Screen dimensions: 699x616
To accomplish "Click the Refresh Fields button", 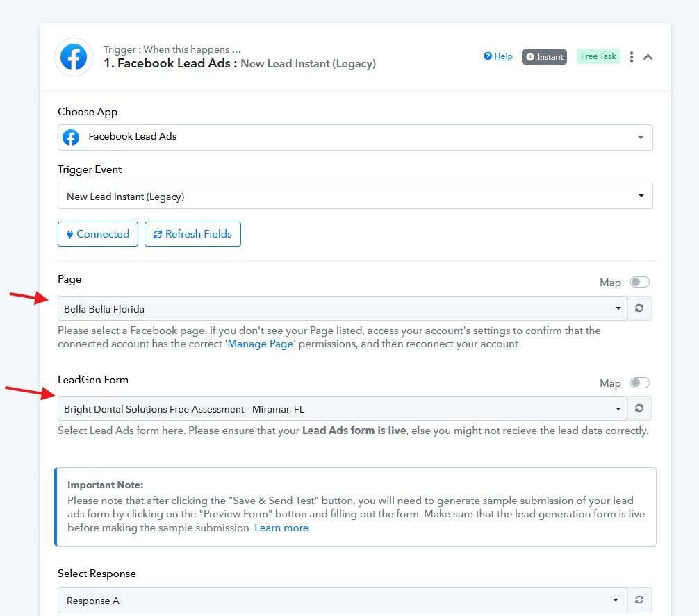I will [x=192, y=234].
